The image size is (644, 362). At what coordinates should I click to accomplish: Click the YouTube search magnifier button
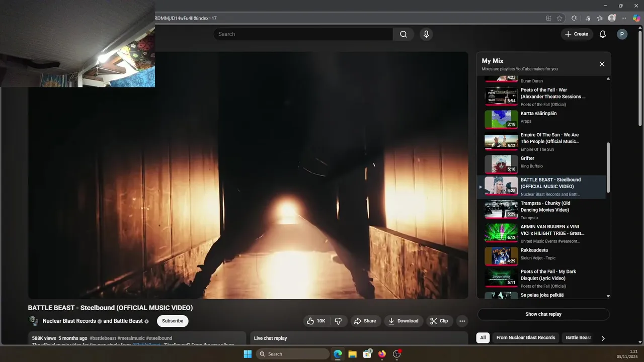(404, 34)
